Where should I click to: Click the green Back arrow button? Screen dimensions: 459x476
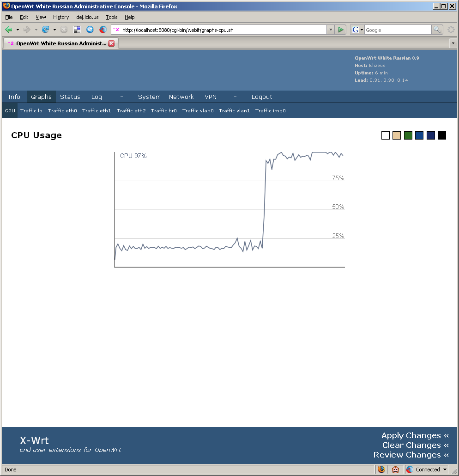tap(9, 30)
